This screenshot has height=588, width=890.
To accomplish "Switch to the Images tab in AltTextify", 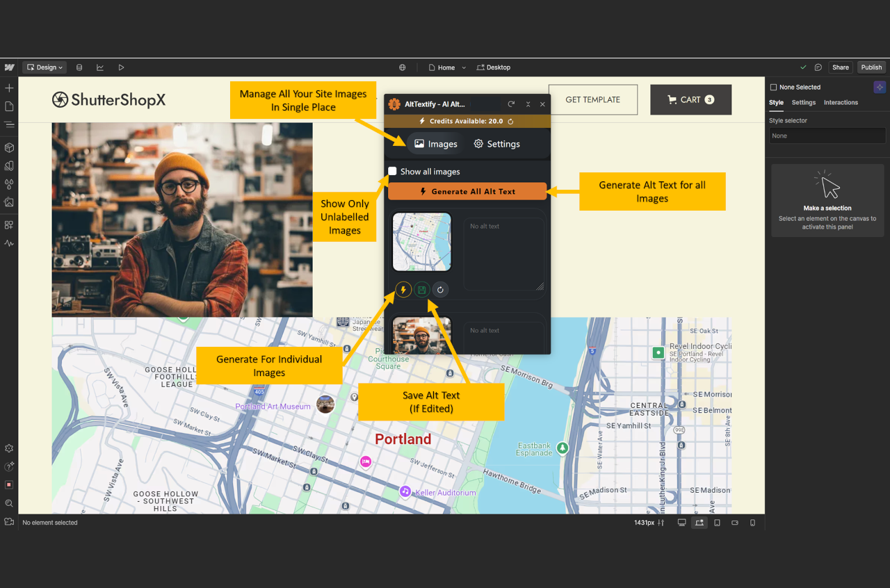I will click(435, 144).
